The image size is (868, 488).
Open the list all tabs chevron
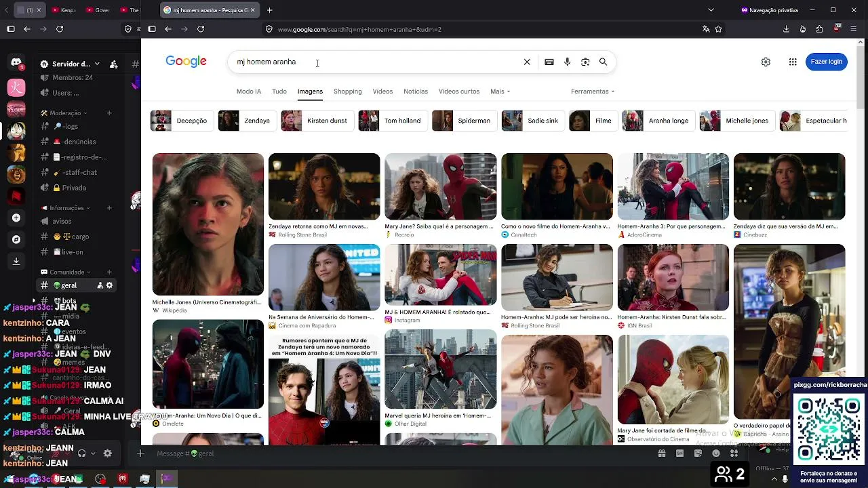[711, 10]
